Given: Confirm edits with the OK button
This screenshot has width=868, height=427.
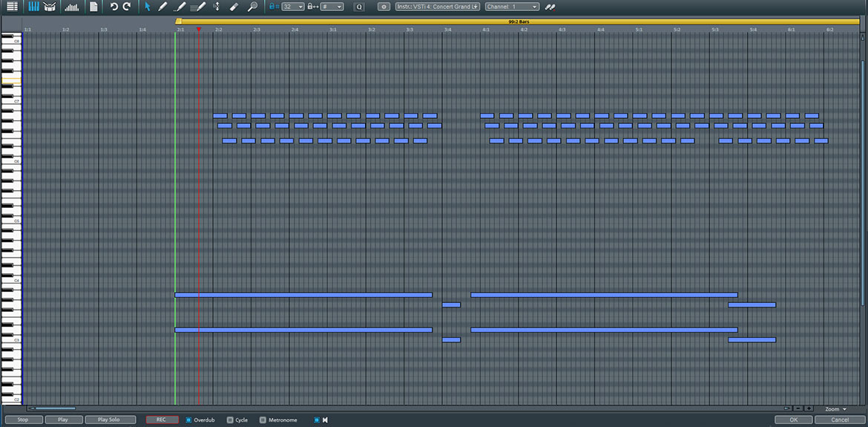Looking at the screenshot, I should pos(793,420).
